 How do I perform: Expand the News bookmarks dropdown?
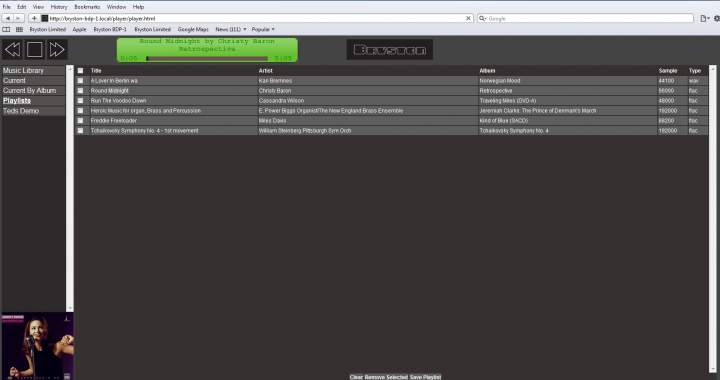pyautogui.click(x=231, y=29)
